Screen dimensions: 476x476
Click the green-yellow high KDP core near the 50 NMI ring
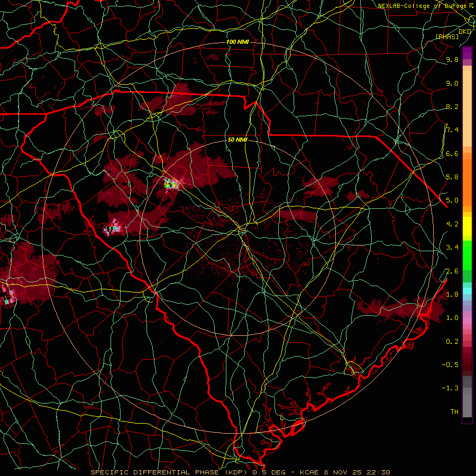point(170,184)
